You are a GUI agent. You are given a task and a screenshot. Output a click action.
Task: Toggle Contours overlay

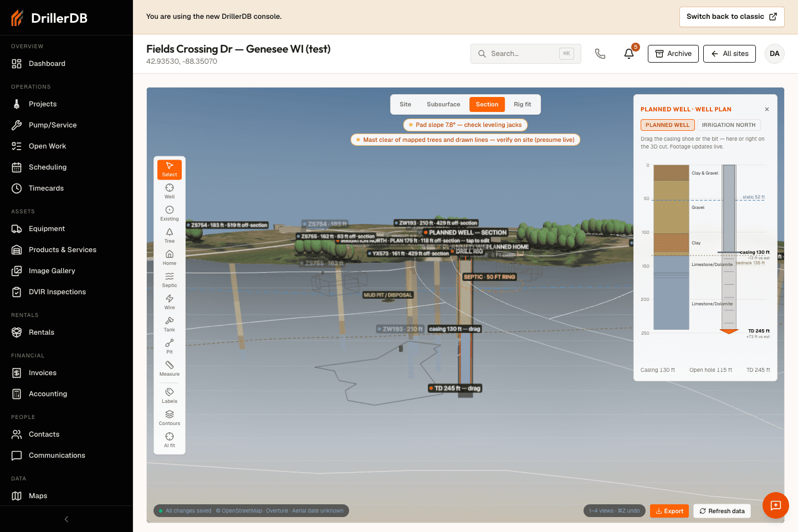tap(170, 418)
